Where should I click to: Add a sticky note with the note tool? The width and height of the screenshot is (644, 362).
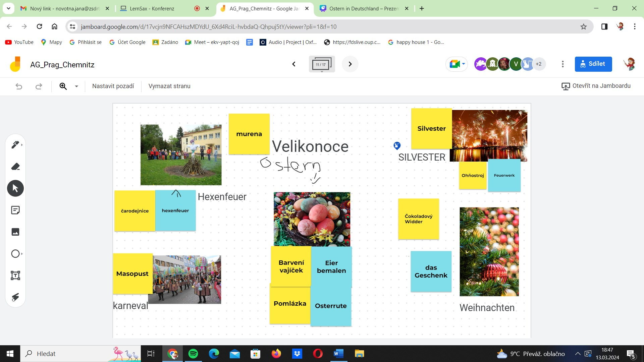pyautogui.click(x=15, y=210)
